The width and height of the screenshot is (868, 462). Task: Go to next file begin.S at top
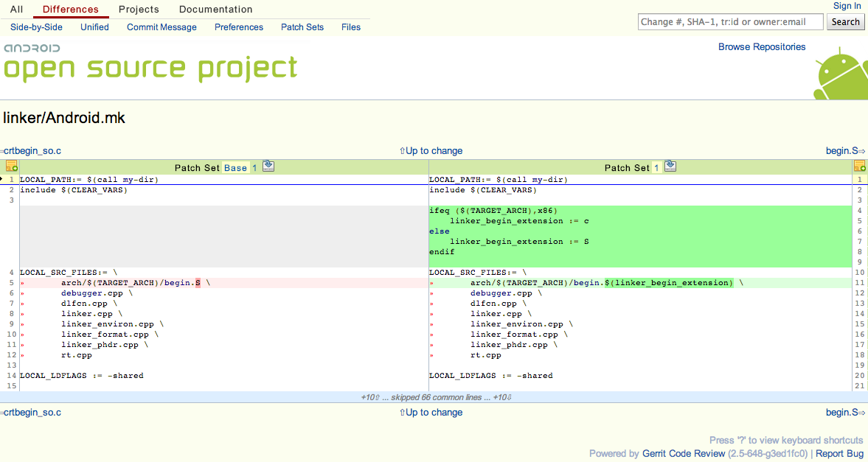point(845,151)
